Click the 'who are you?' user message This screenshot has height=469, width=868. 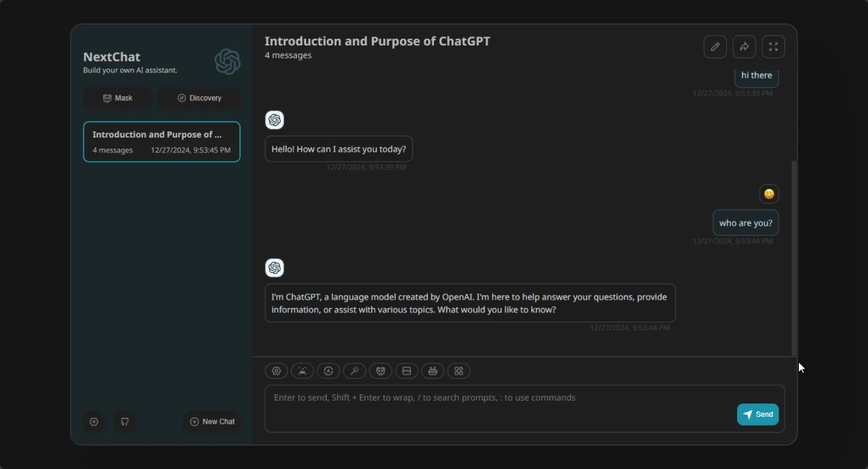[x=745, y=223]
